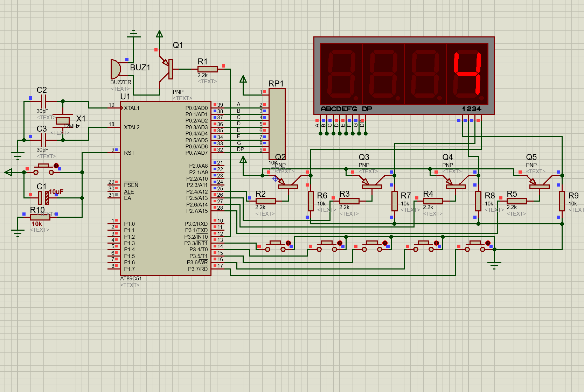The image size is (584, 392).
Task: Click the 'RST' pin label
Action: (129, 153)
